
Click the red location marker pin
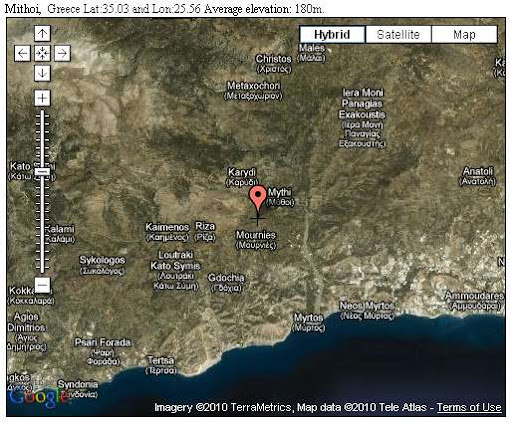tap(258, 198)
